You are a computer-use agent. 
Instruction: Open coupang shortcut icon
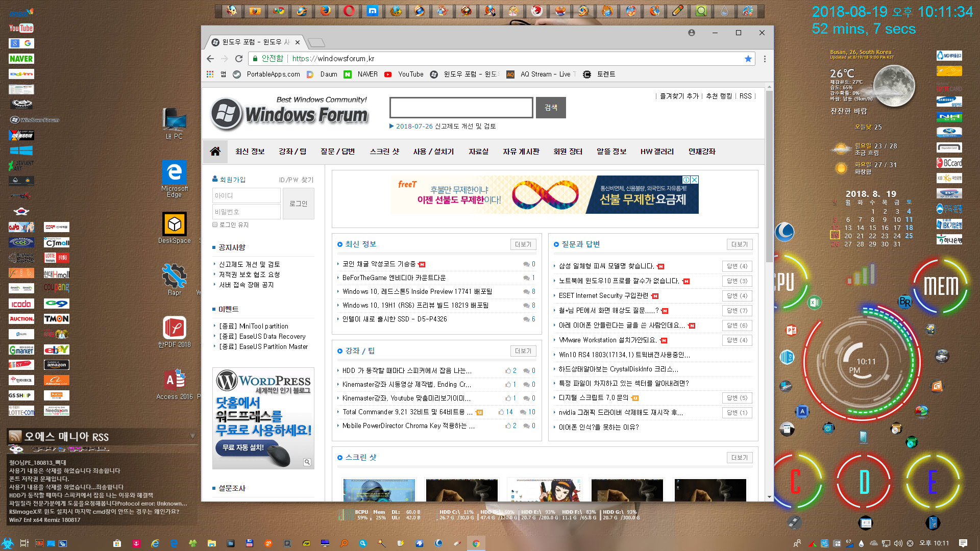tap(56, 288)
